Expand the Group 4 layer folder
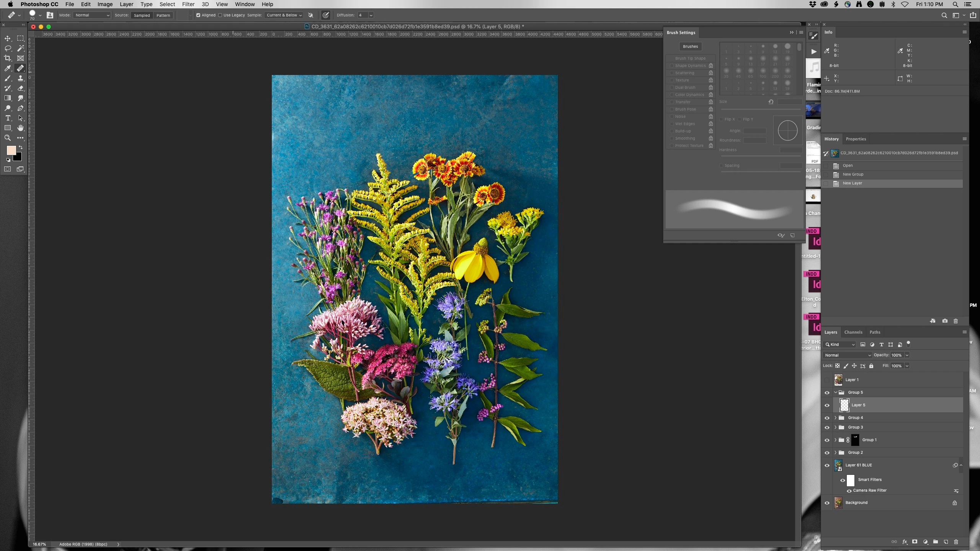The width and height of the screenshot is (980, 551). click(x=835, y=417)
